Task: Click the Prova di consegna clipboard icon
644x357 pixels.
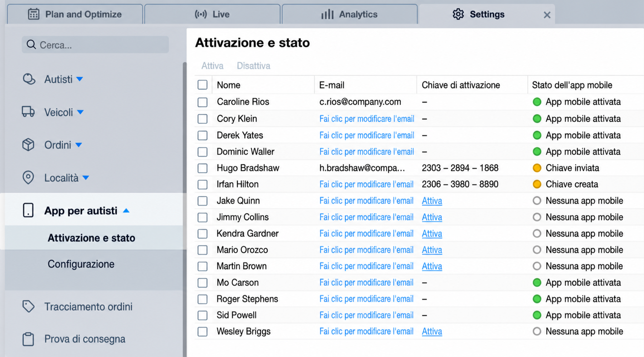Action: (x=28, y=339)
